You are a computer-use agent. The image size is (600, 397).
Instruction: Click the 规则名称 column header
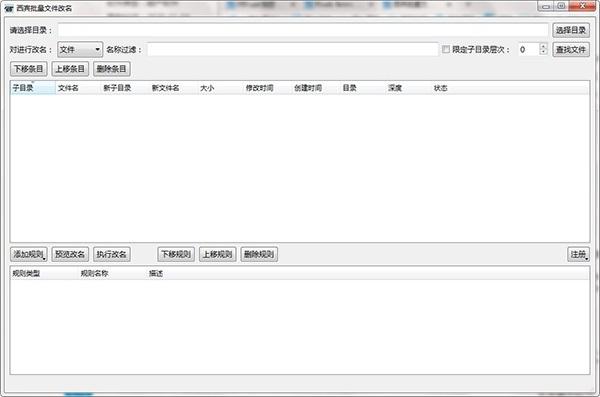tap(112, 273)
